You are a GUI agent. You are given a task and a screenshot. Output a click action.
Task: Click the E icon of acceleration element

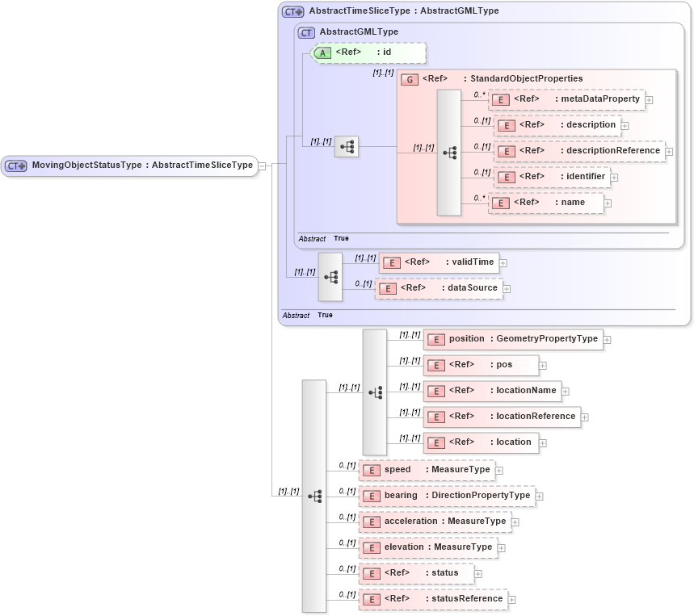(372, 522)
